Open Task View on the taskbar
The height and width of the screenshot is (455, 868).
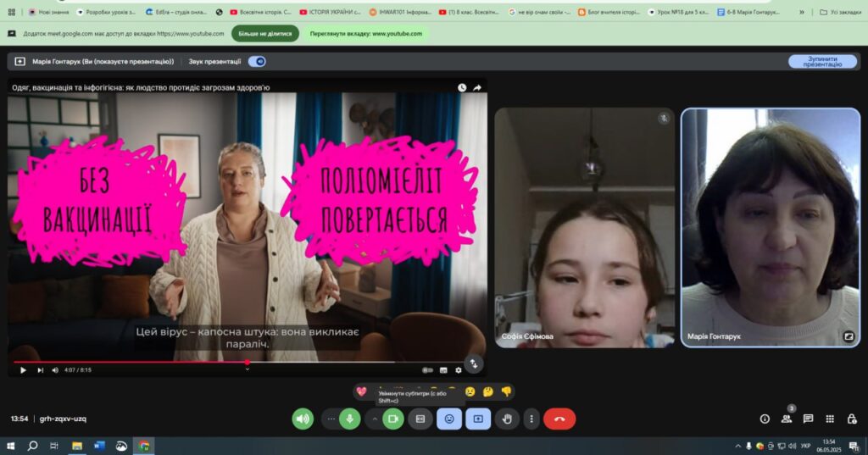pyautogui.click(x=53, y=446)
